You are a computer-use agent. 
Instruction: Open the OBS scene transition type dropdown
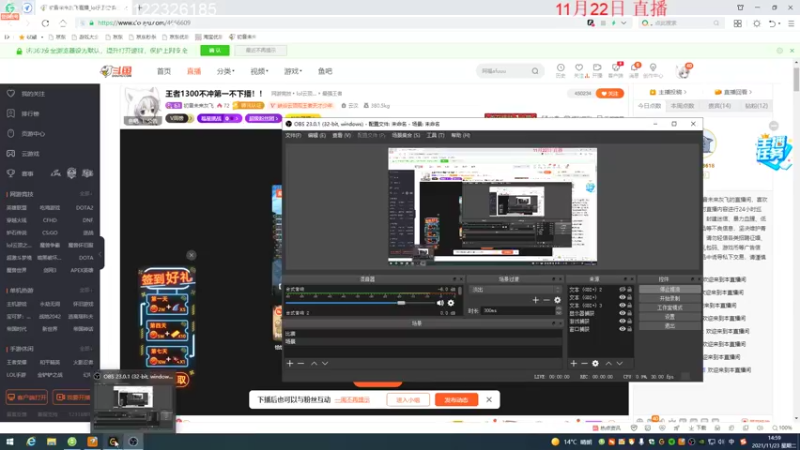click(x=515, y=289)
